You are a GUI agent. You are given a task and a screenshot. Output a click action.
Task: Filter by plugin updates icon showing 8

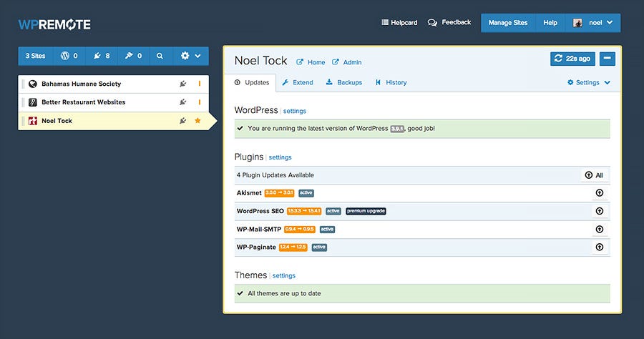click(x=102, y=56)
